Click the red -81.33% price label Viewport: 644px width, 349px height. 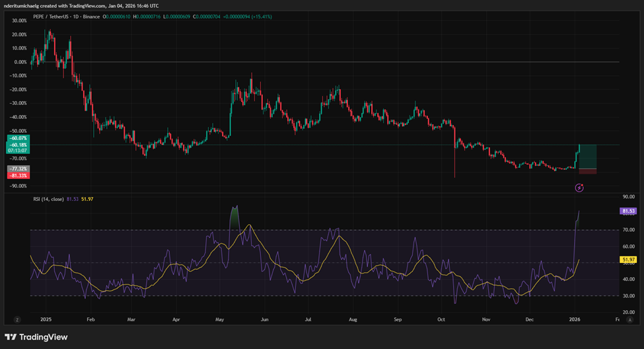point(17,175)
